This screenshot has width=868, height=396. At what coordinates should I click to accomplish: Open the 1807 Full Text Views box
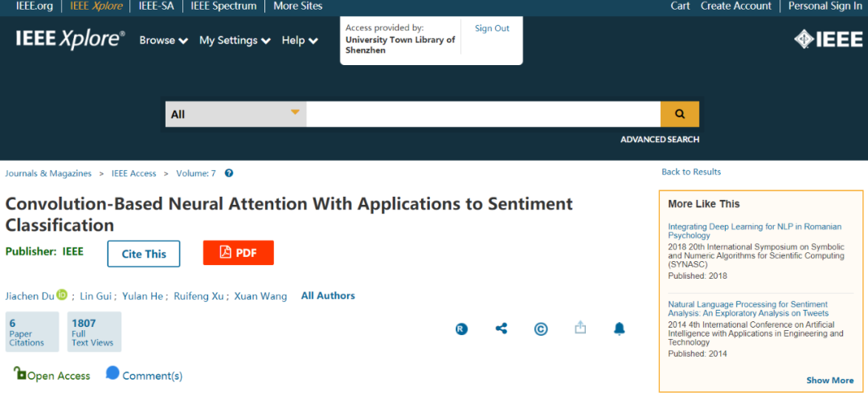pyautogui.click(x=94, y=332)
